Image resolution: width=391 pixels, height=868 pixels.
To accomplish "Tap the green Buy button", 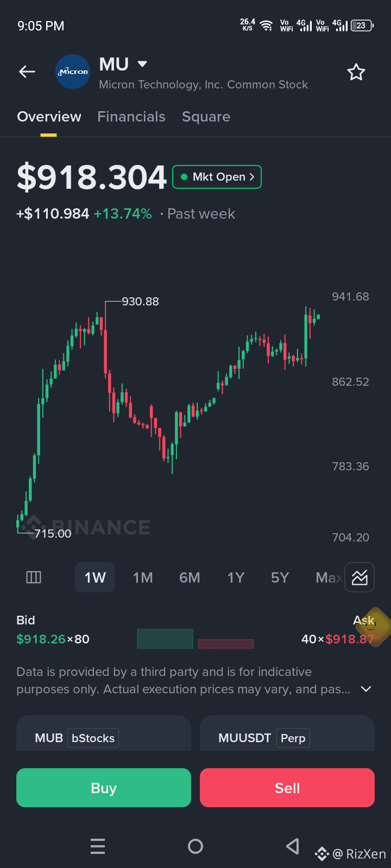I will pyautogui.click(x=104, y=788).
